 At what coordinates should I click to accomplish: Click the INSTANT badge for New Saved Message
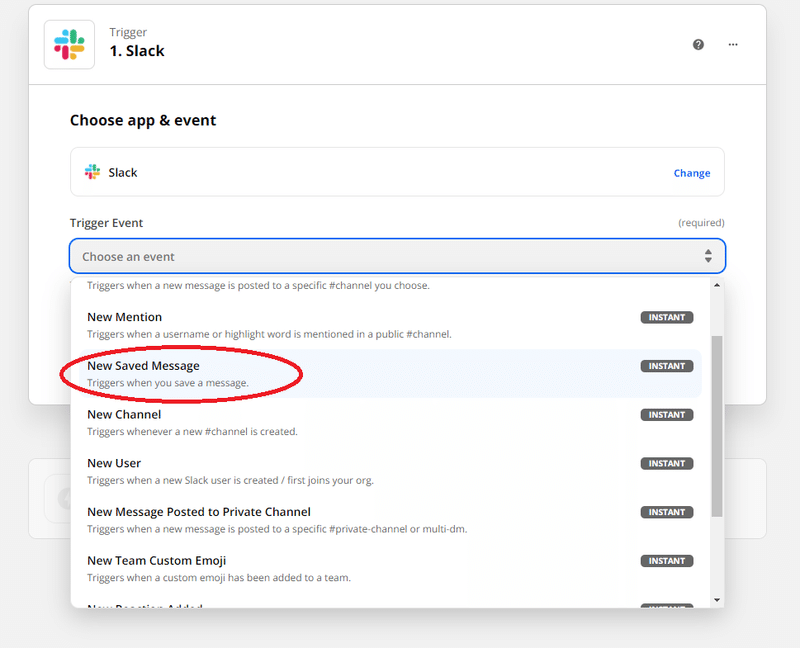tap(667, 366)
